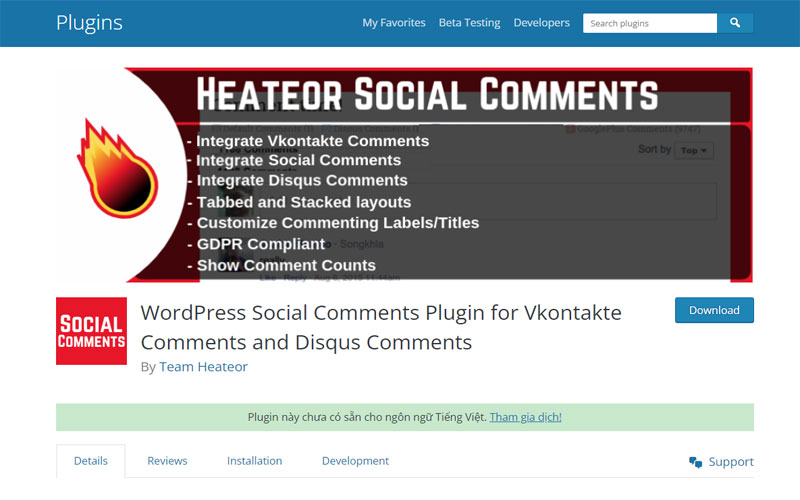The width and height of the screenshot is (800, 500).
Task: Open Beta Testing menu item
Action: [469, 23]
